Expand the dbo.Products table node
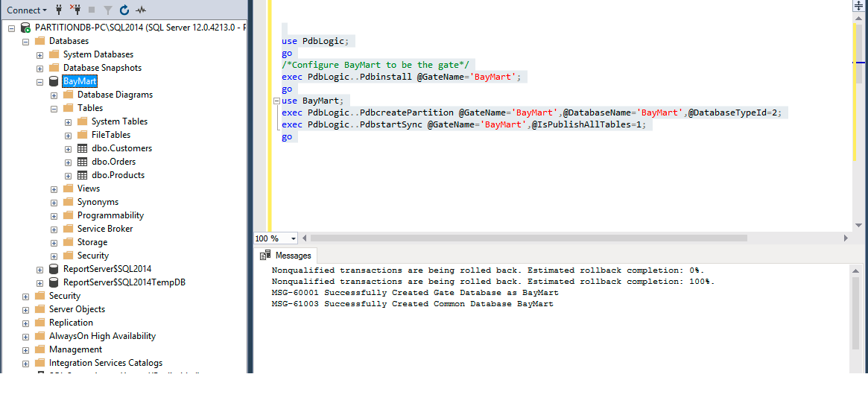The image size is (868, 415). (68, 175)
